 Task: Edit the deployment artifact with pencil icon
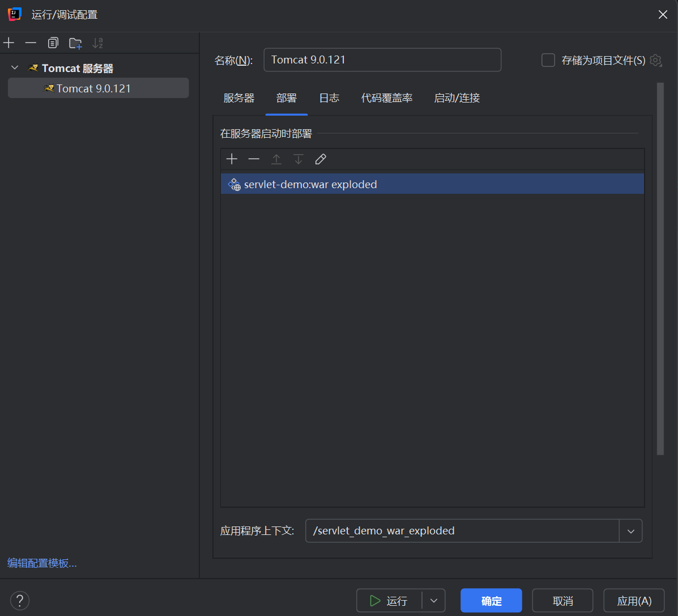(x=321, y=159)
